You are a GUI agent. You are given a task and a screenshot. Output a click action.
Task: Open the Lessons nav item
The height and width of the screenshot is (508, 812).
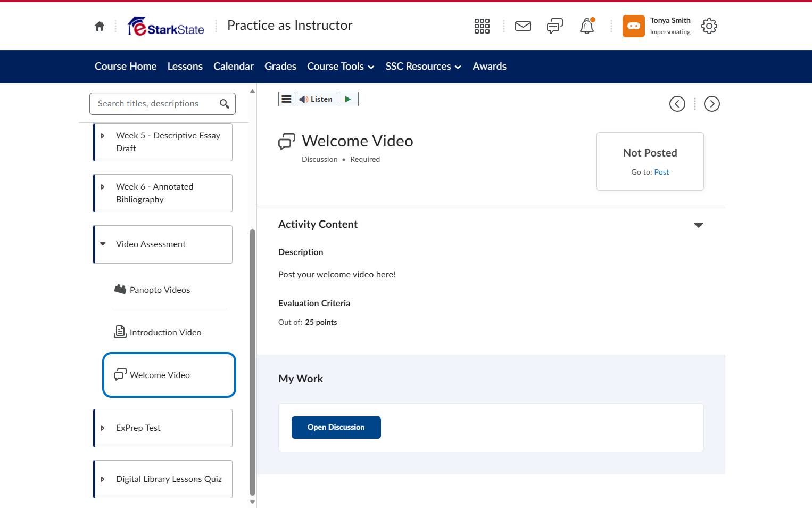point(185,67)
